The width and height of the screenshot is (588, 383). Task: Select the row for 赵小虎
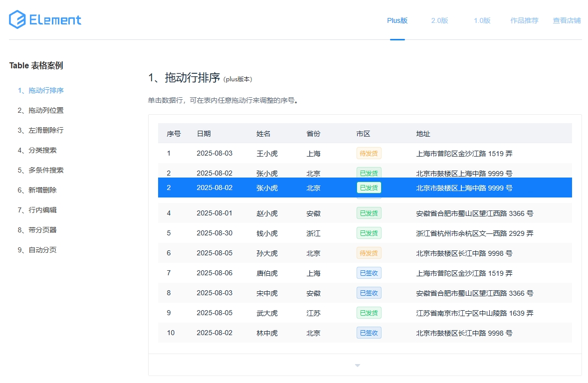coord(267,213)
